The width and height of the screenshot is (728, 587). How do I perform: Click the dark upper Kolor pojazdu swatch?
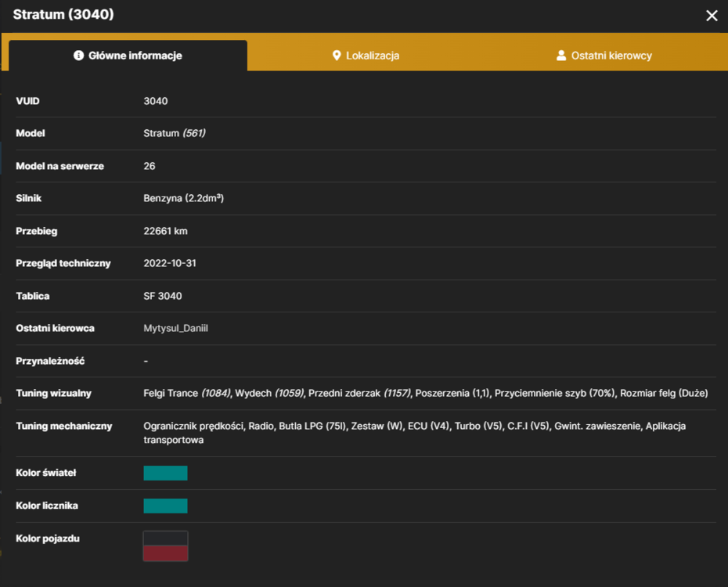pos(165,538)
